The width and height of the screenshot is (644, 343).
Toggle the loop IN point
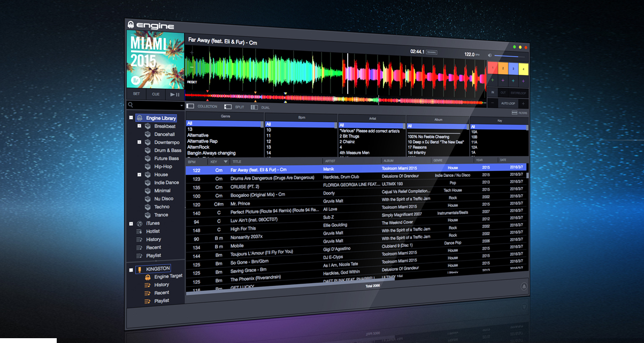click(492, 93)
